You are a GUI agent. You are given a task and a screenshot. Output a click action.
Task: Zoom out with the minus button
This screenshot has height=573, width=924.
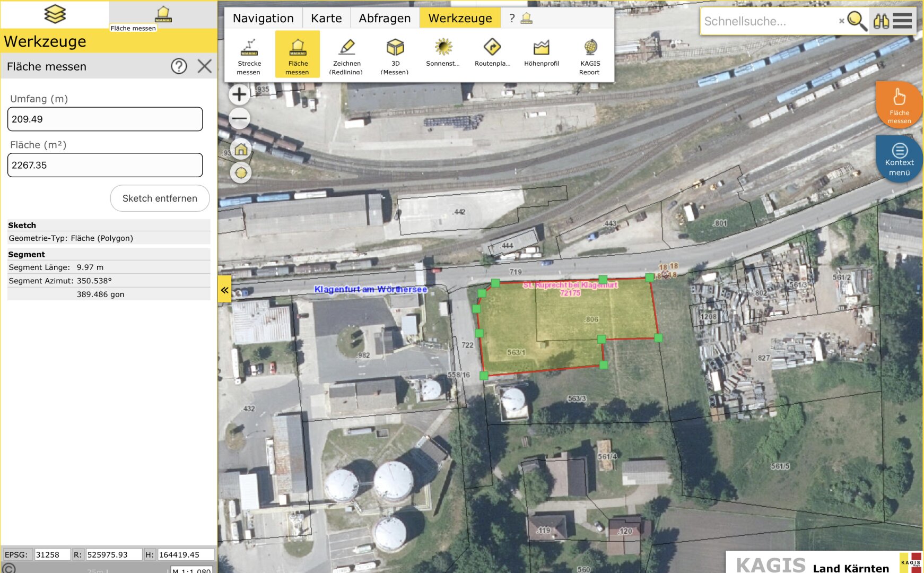tap(240, 118)
